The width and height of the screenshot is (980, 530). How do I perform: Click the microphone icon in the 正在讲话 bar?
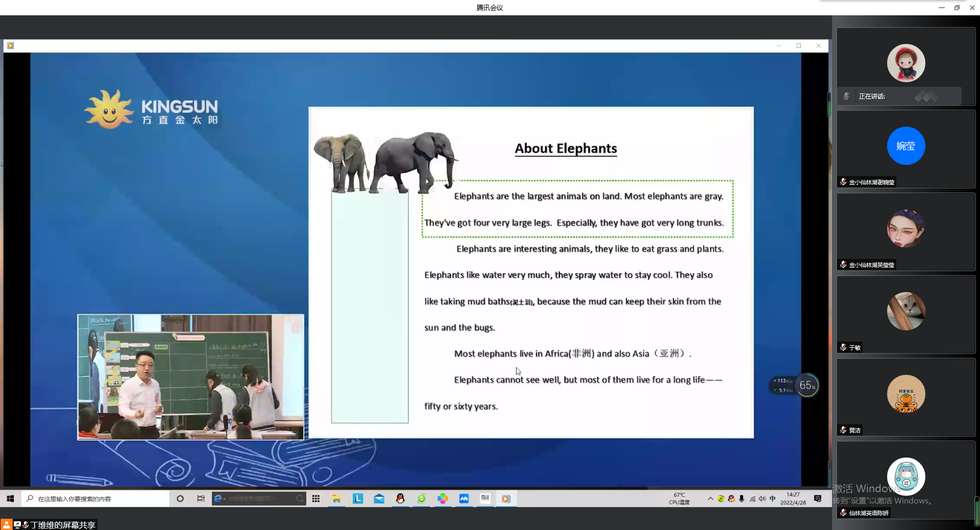(846, 96)
